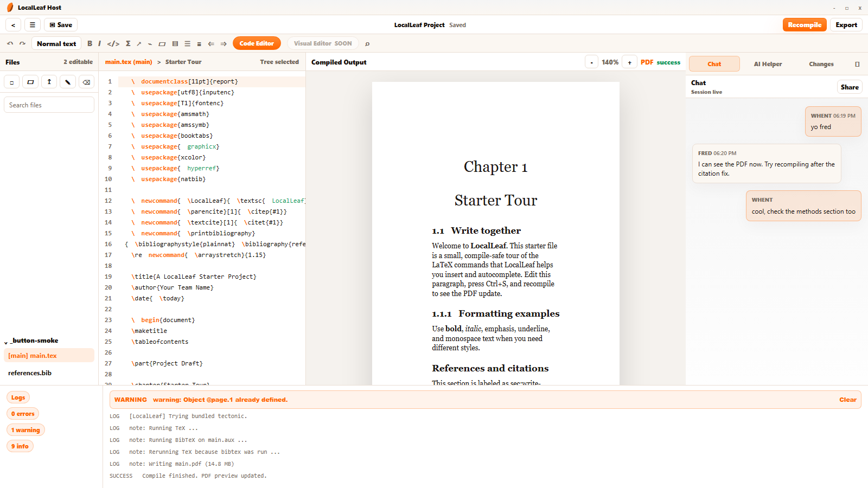Select the Visual Editor SOON option
The width and height of the screenshot is (868, 488).
[323, 43]
